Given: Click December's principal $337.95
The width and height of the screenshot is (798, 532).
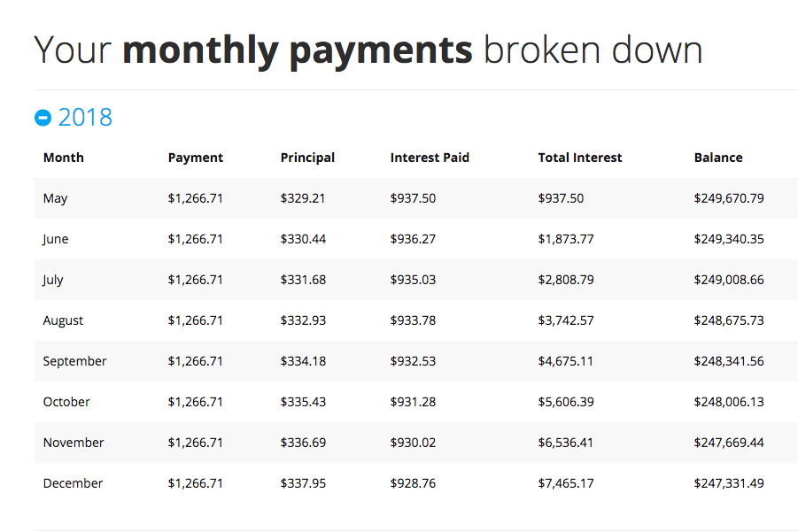Looking at the screenshot, I should click(303, 483).
